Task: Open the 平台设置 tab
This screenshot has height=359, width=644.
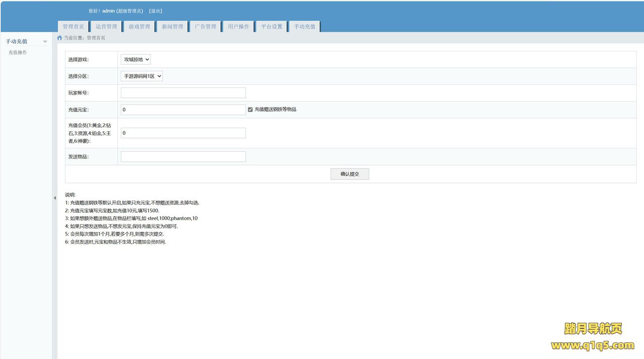Action: 272,27
